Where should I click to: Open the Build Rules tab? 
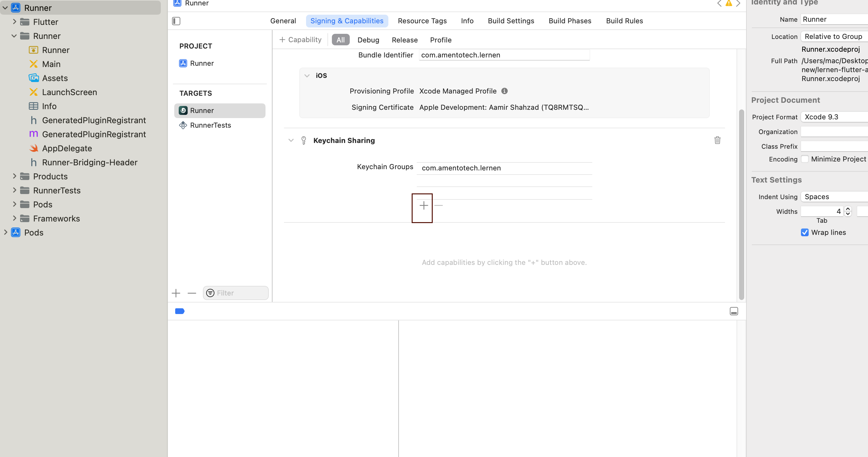[x=625, y=21]
